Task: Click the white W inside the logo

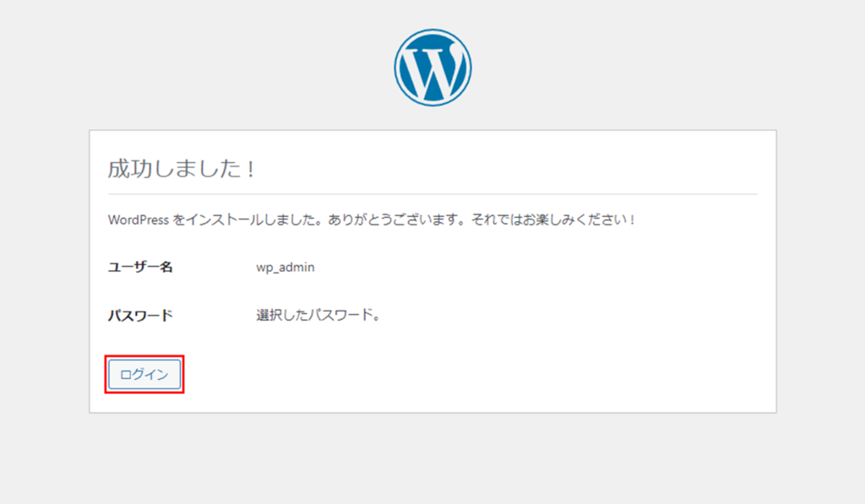Action: (432, 68)
